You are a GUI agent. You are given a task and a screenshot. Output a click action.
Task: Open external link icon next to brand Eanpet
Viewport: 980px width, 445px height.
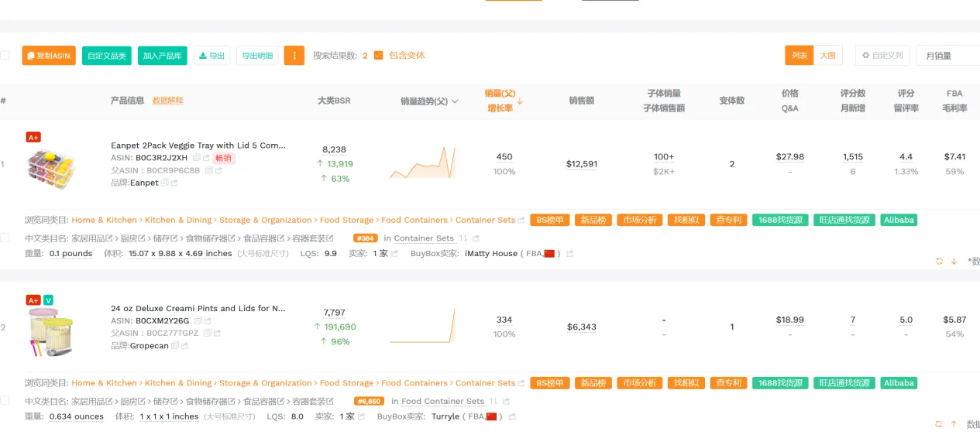(175, 183)
